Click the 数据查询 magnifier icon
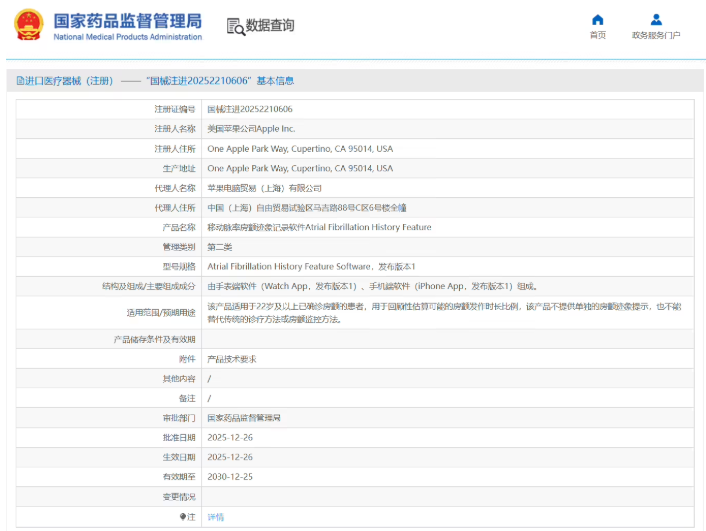706x531 pixels. [x=235, y=26]
